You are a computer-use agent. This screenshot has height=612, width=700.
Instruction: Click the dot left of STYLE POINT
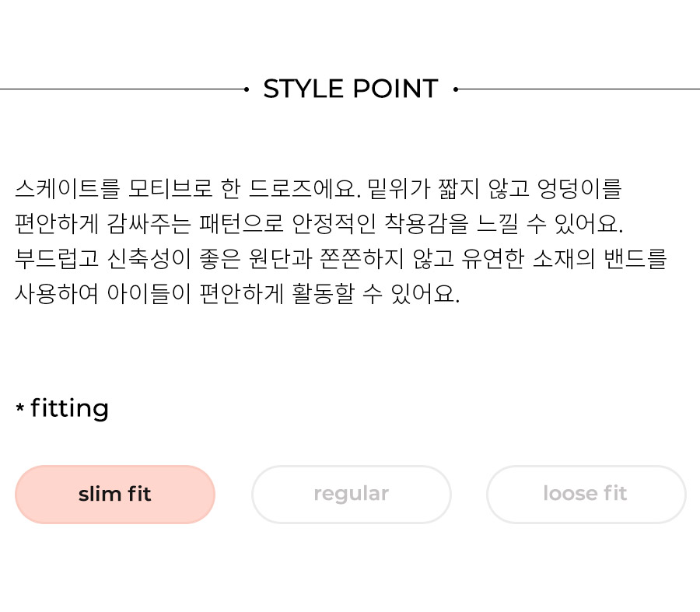(247, 89)
